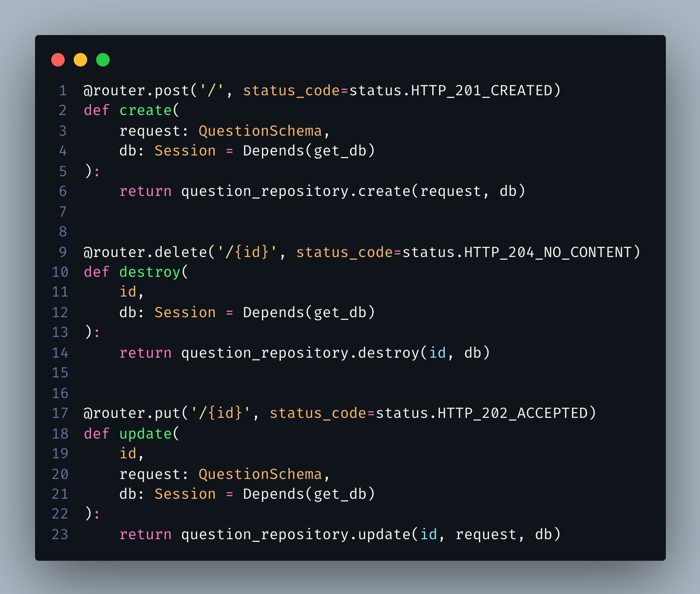Click Depends(get_db) on line 12

point(309,313)
